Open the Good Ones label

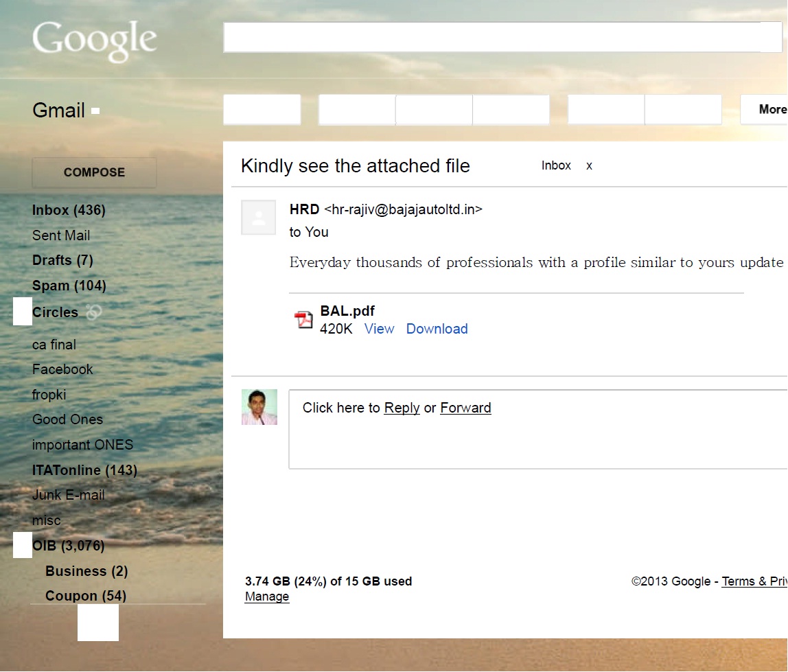(67, 419)
